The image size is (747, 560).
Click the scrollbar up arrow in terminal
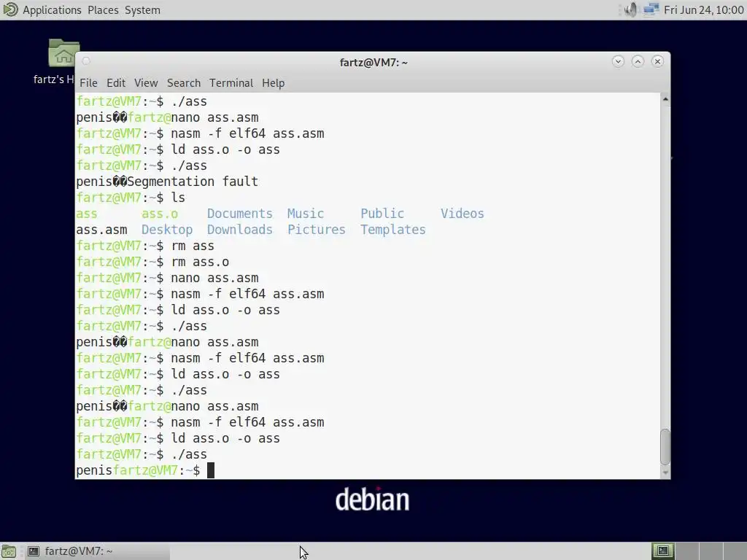[x=665, y=99]
